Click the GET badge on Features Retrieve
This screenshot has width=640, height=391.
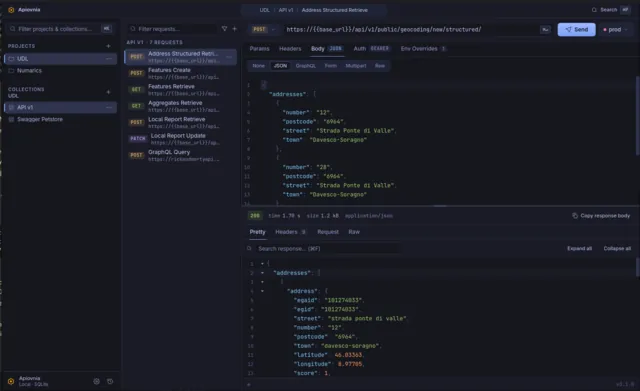(x=136, y=89)
